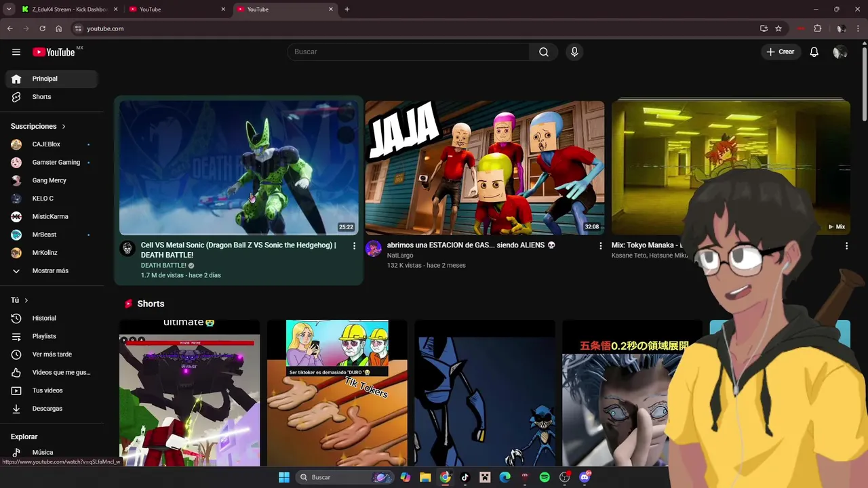Image resolution: width=868 pixels, height=488 pixels.
Task: Open Spotify from taskbar
Action: pyautogui.click(x=545, y=477)
